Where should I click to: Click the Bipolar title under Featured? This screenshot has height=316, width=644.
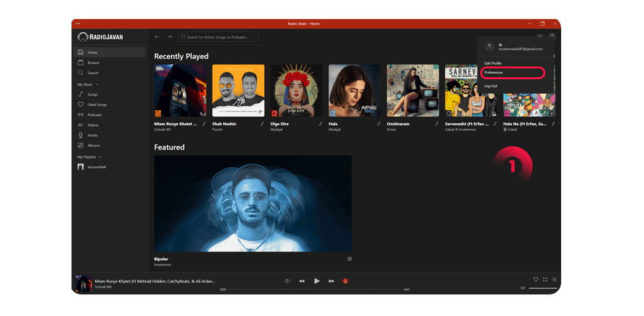[x=161, y=259]
